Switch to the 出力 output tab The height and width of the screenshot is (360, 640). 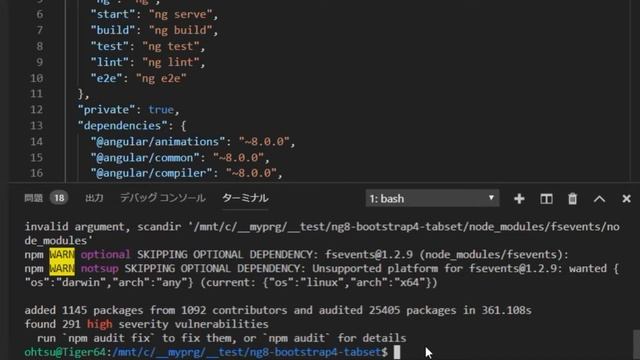tap(94, 198)
